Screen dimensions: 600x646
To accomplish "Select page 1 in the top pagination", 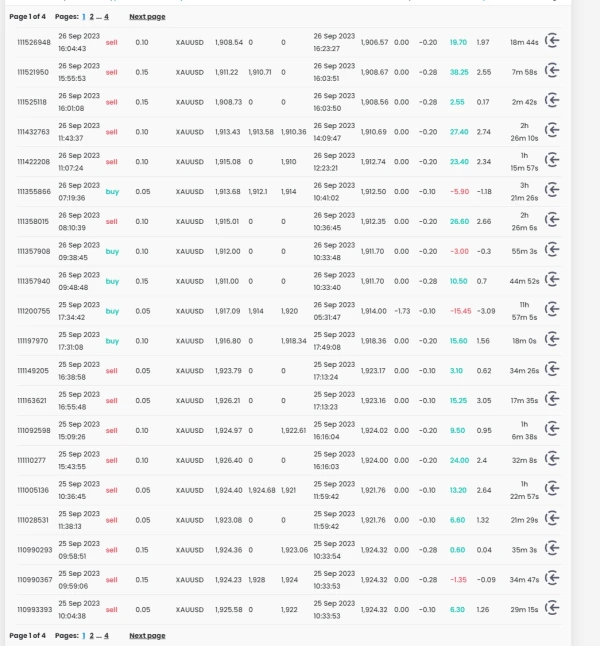I will (x=84, y=17).
